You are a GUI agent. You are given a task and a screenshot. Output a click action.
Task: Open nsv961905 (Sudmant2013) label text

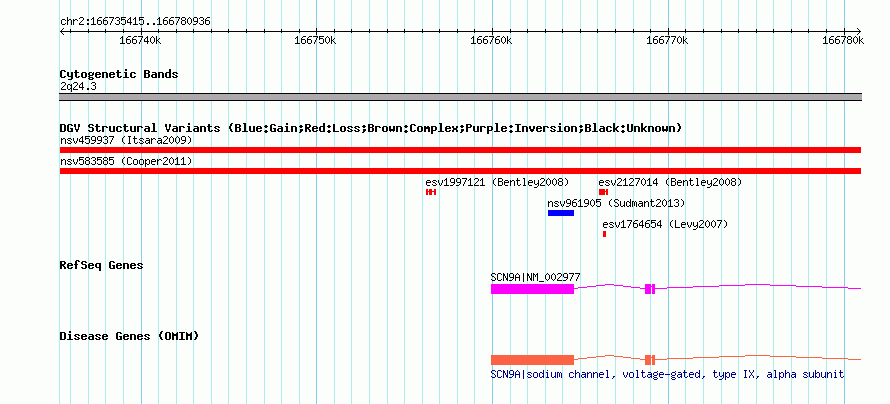coord(616,203)
